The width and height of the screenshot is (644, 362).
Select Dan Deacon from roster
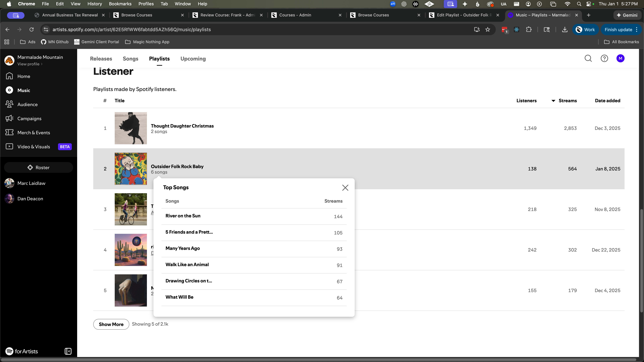pyautogui.click(x=30, y=199)
